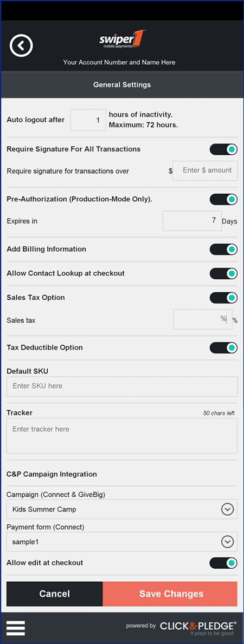Click the Click & Pledge logo
Screen dimensions: 244x644
click(x=198, y=628)
